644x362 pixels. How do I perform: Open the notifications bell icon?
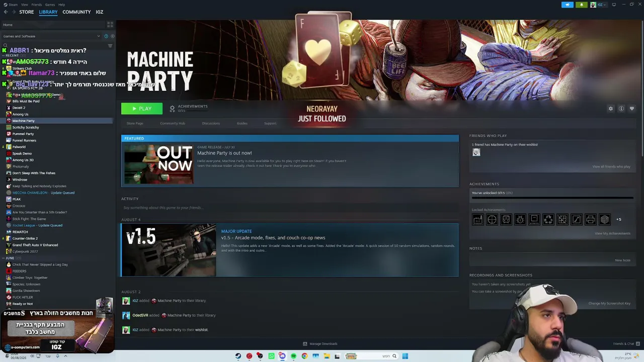(x=581, y=5)
